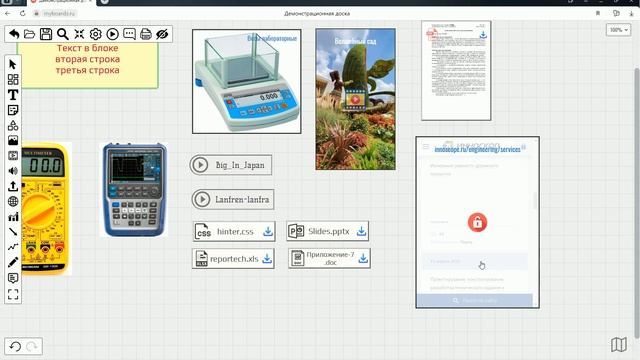
Task: Click the fit-to-screen collapse icon
Action: pos(79,34)
